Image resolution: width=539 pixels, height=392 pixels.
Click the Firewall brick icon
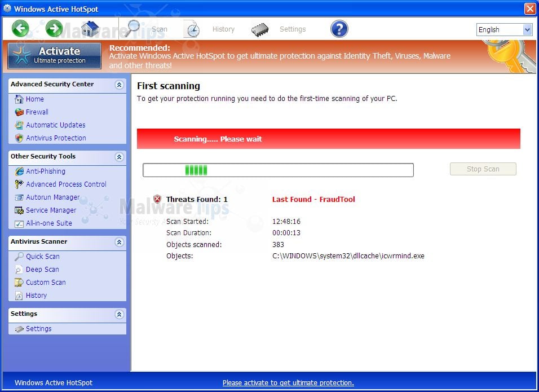click(19, 112)
